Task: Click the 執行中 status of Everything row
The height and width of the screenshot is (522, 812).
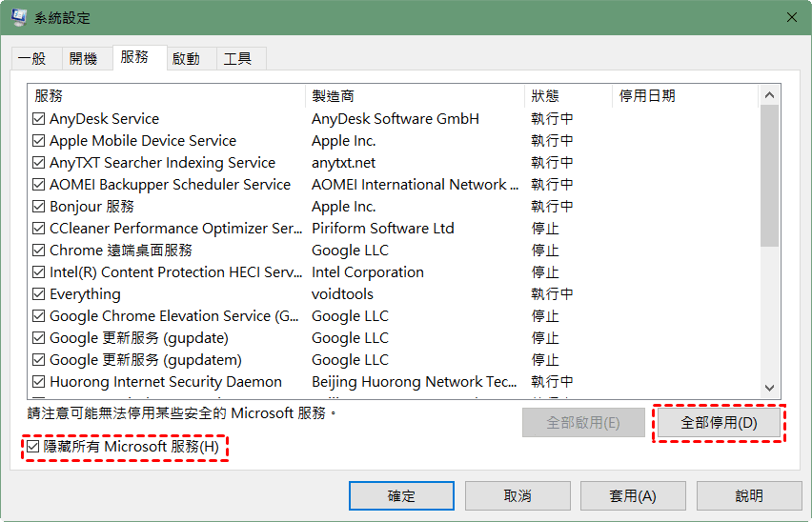Action: [552, 293]
